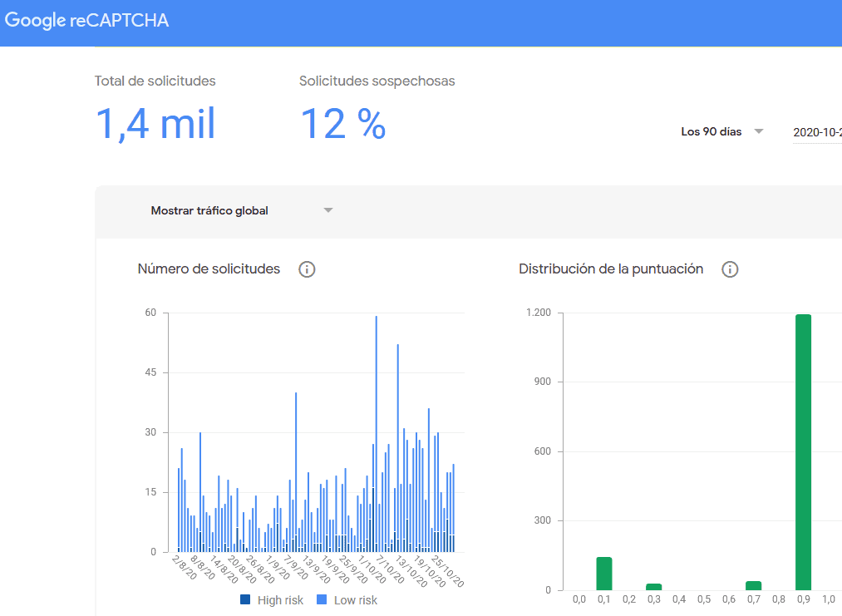Click the High risk legend label

coord(280,600)
